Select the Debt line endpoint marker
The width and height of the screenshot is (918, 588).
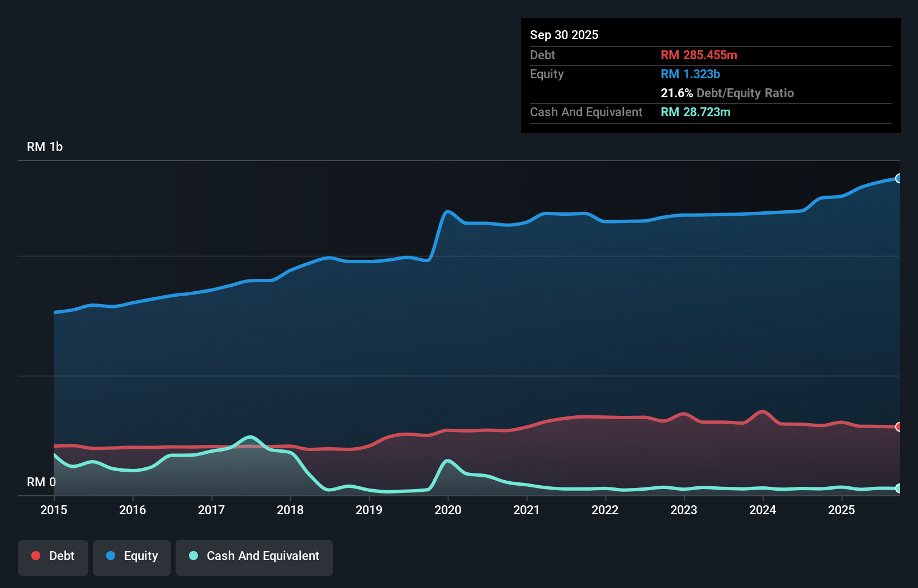click(898, 426)
